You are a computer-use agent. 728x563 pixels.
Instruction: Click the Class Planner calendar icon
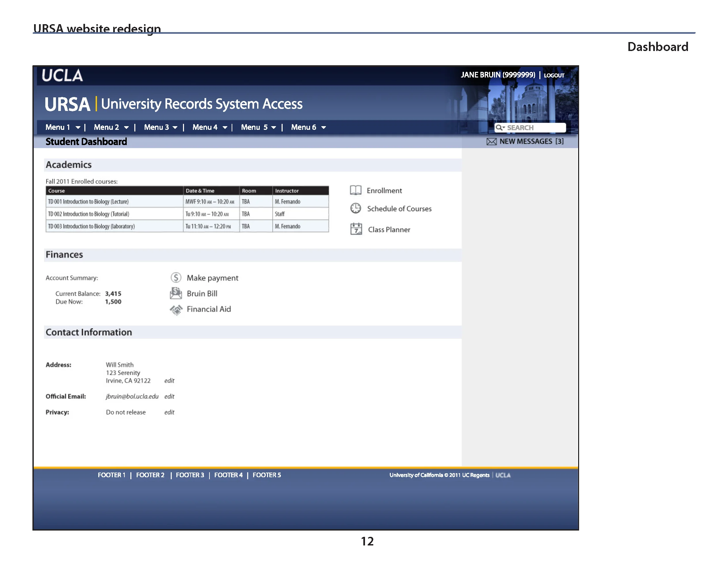tap(356, 229)
